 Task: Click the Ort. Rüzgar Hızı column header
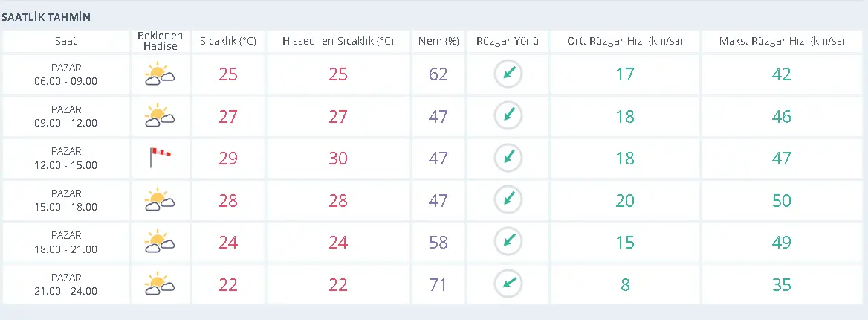pos(625,41)
